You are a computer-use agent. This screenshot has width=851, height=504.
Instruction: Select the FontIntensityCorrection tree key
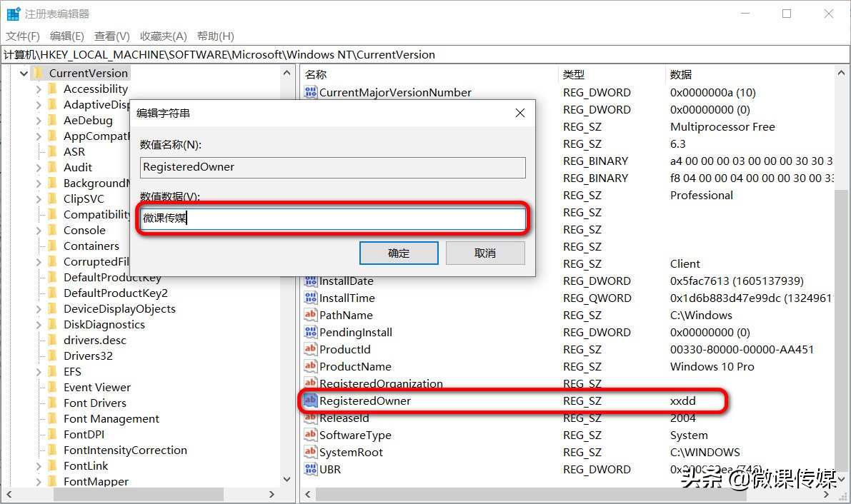coord(125,450)
